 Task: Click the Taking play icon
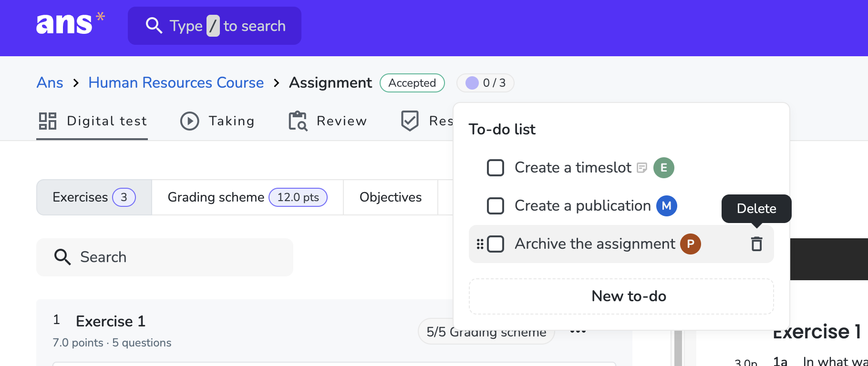[190, 121]
